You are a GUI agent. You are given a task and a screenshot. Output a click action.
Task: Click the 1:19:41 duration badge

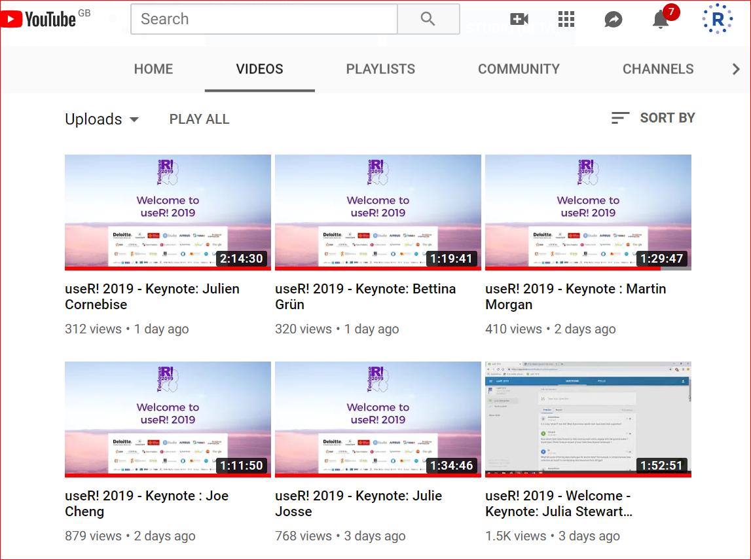[451, 259]
